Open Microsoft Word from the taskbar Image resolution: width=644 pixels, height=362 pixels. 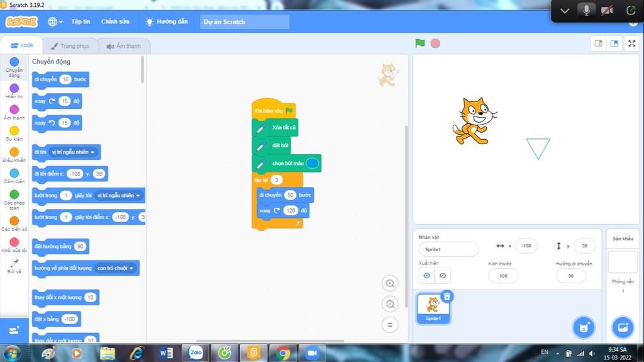(x=166, y=353)
